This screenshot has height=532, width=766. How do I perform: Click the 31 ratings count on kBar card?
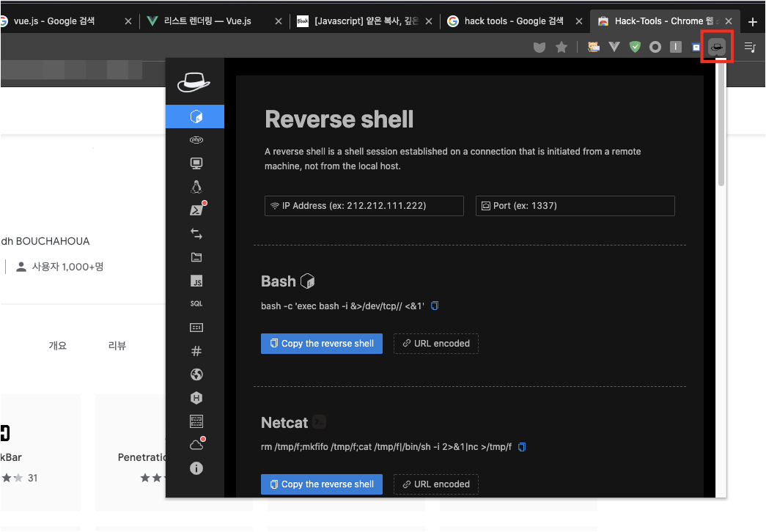point(32,478)
